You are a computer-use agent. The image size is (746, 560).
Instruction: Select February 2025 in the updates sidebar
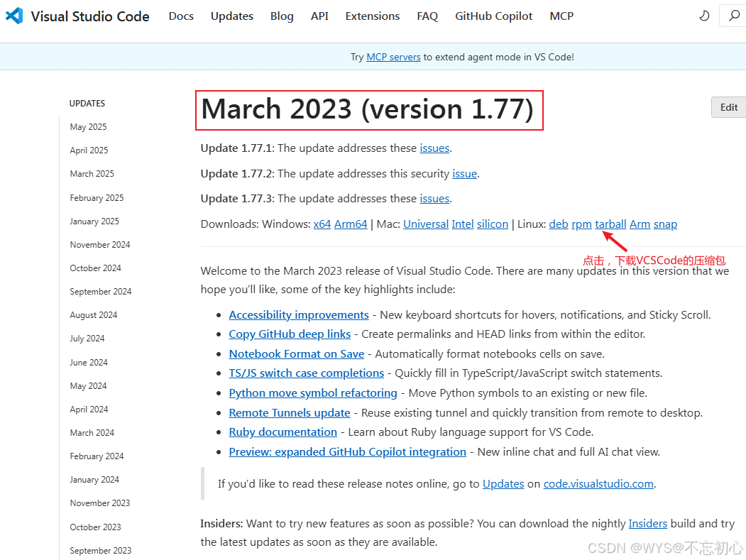click(x=97, y=197)
